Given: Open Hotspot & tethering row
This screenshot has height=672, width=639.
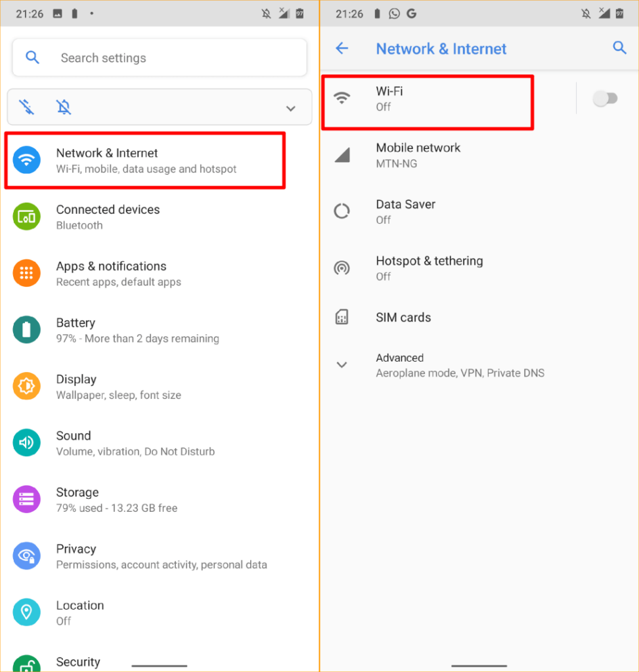Looking at the screenshot, I should click(479, 268).
